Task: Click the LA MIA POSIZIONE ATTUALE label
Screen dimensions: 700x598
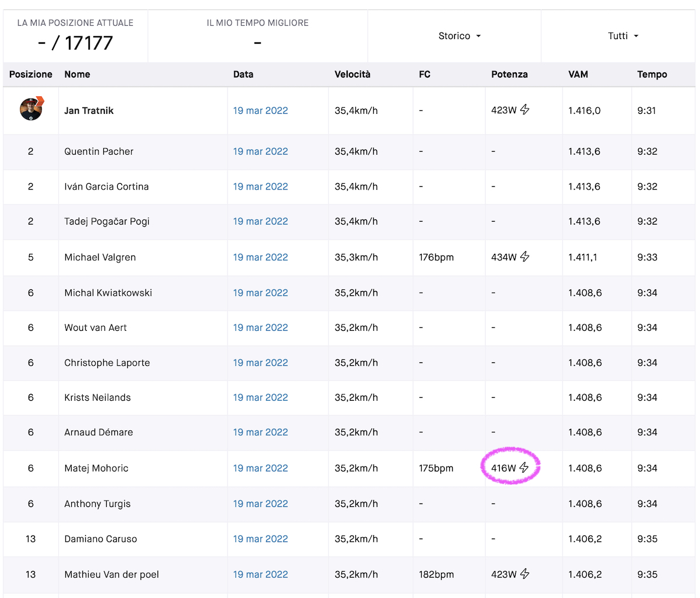Action: [x=75, y=23]
